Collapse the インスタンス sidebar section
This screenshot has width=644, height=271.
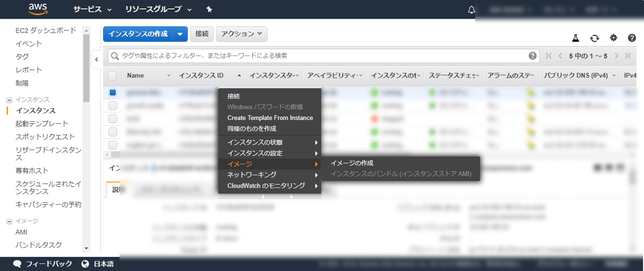9,100
